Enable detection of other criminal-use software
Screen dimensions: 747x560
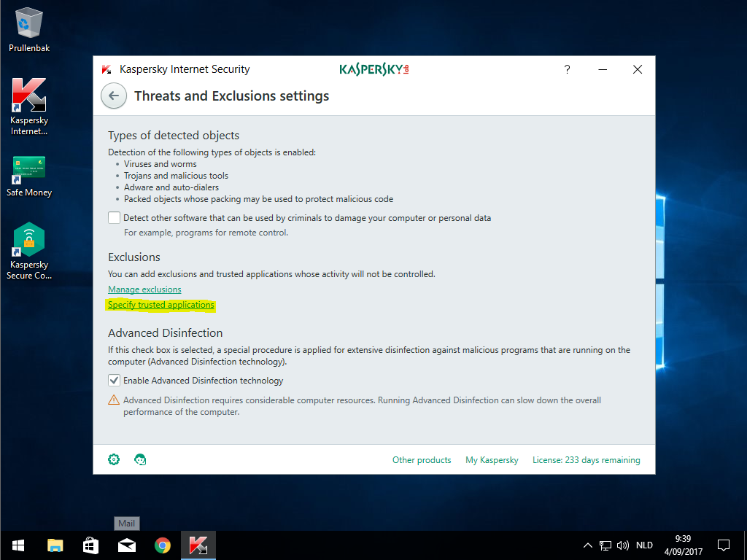(114, 217)
